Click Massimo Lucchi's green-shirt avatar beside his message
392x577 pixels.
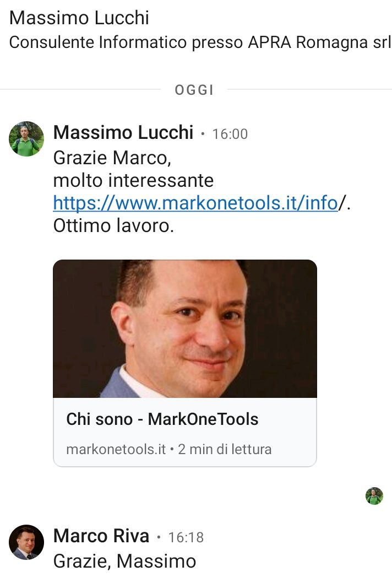point(26,139)
